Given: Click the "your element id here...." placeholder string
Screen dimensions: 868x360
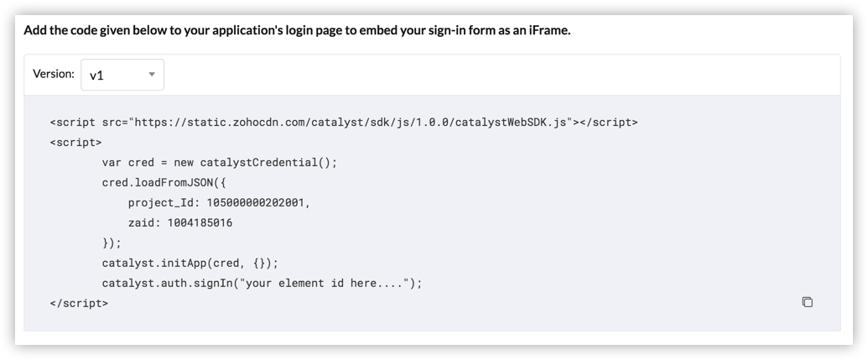Looking at the screenshot, I should tap(326, 283).
